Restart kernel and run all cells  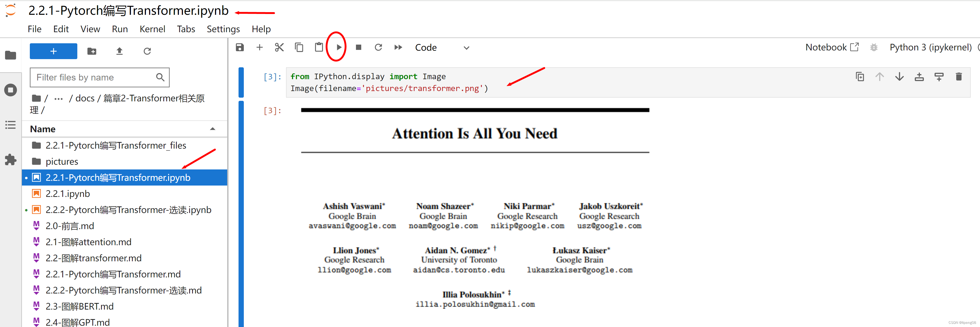tap(398, 47)
